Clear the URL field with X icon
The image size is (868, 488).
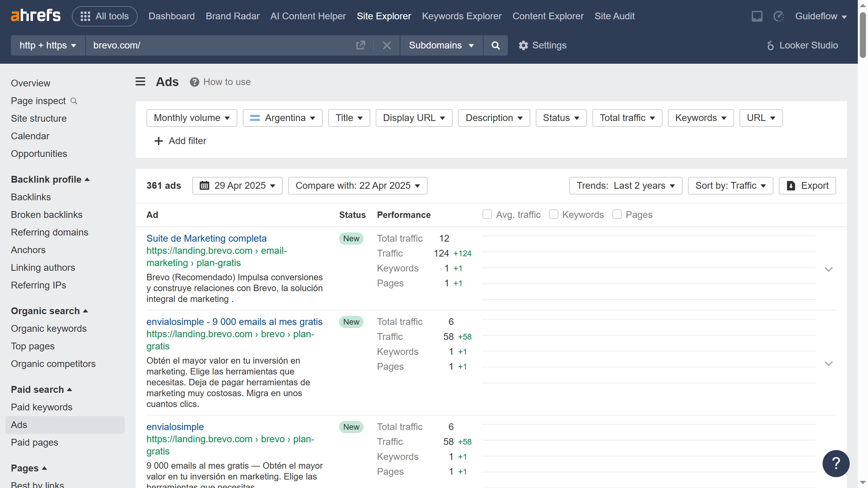(x=387, y=45)
